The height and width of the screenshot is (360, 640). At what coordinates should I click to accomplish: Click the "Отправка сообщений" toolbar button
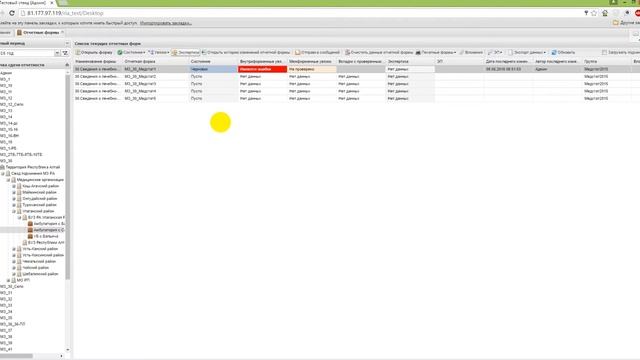coord(317,52)
